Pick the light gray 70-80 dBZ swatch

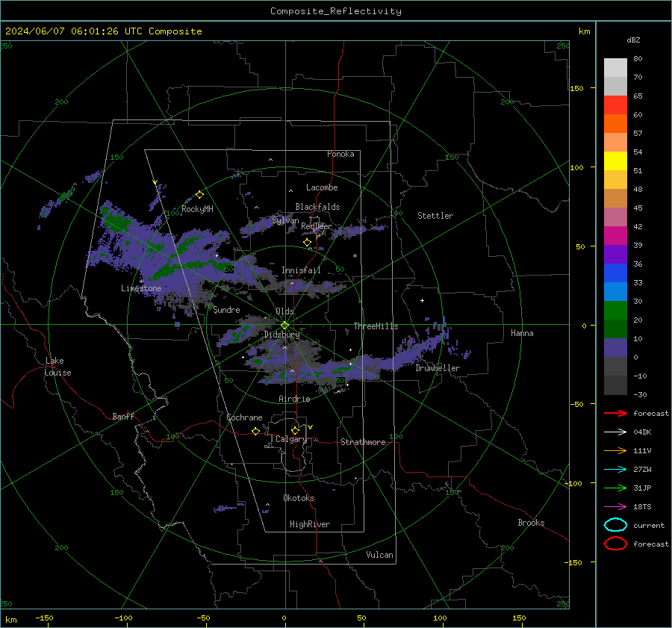coord(615,68)
